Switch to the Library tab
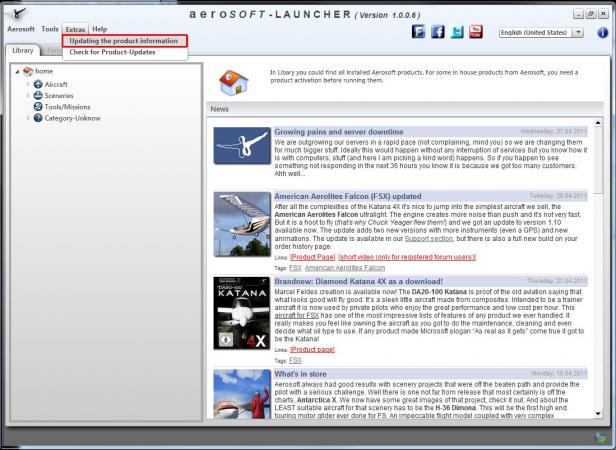The image size is (616, 450). pyautogui.click(x=22, y=51)
